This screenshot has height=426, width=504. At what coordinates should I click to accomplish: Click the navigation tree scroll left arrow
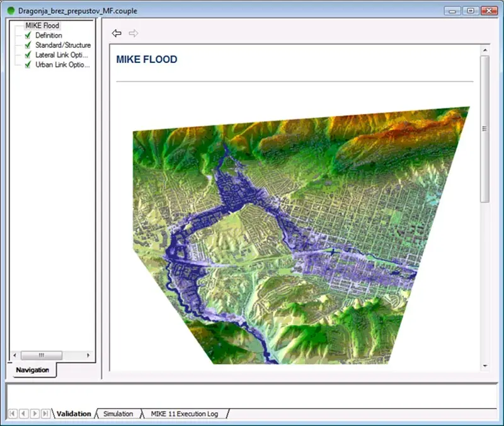(14, 355)
